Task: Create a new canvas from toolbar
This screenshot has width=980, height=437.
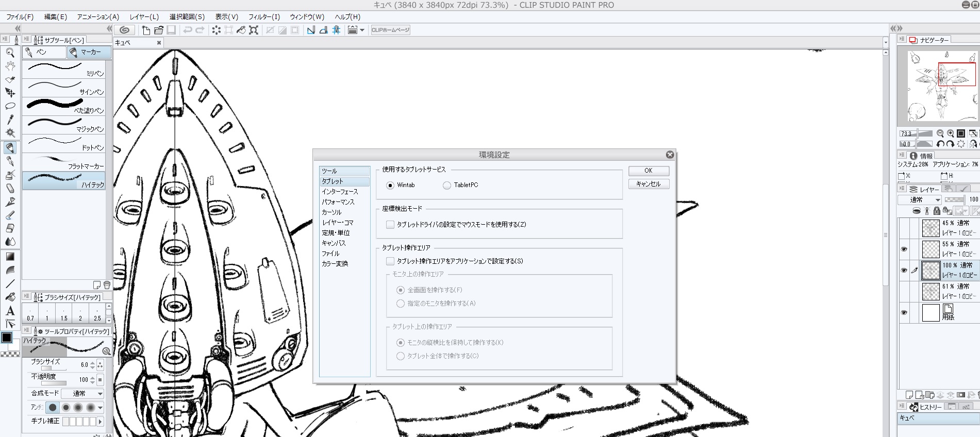Action: pos(146,30)
